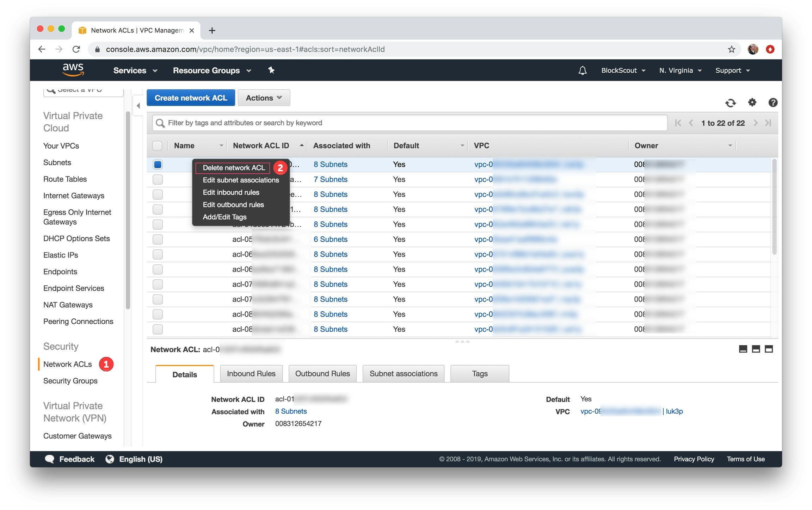Open the AWS notifications bell
This screenshot has width=812, height=510.
pos(582,70)
